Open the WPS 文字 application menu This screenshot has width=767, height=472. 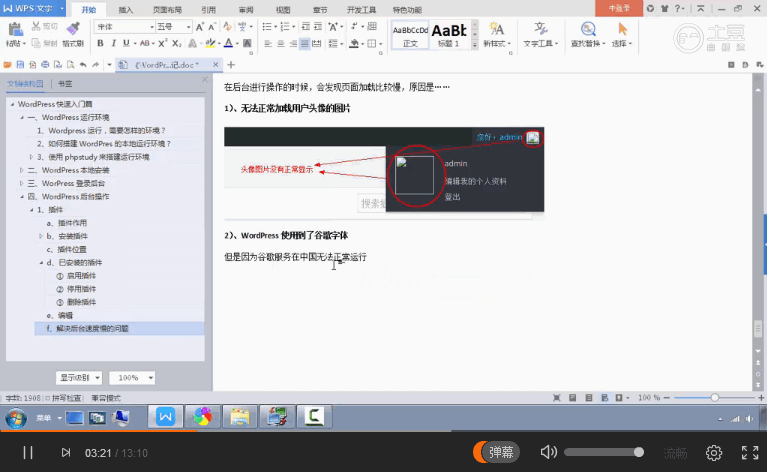point(32,8)
